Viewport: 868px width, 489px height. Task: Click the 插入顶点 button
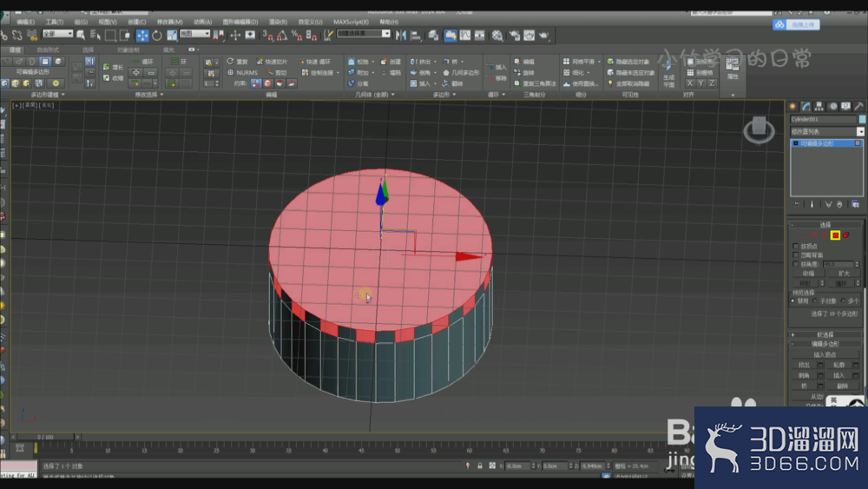(825, 354)
